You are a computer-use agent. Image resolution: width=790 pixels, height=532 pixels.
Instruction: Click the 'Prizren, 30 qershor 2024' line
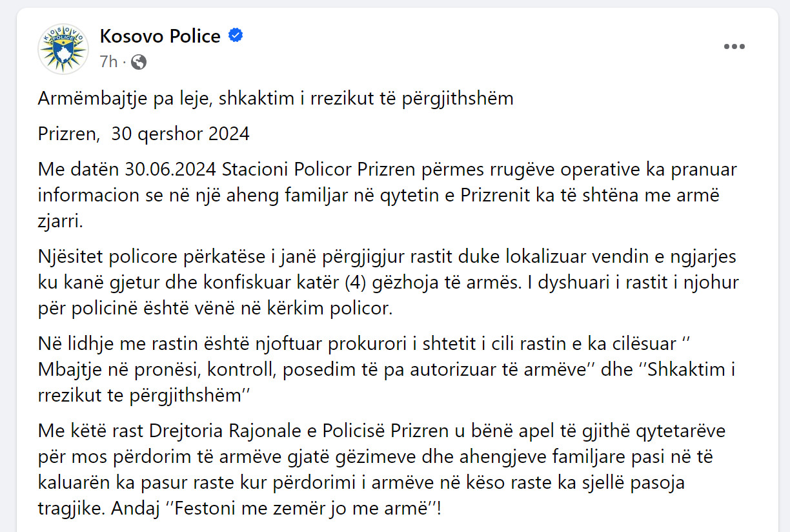(x=143, y=134)
